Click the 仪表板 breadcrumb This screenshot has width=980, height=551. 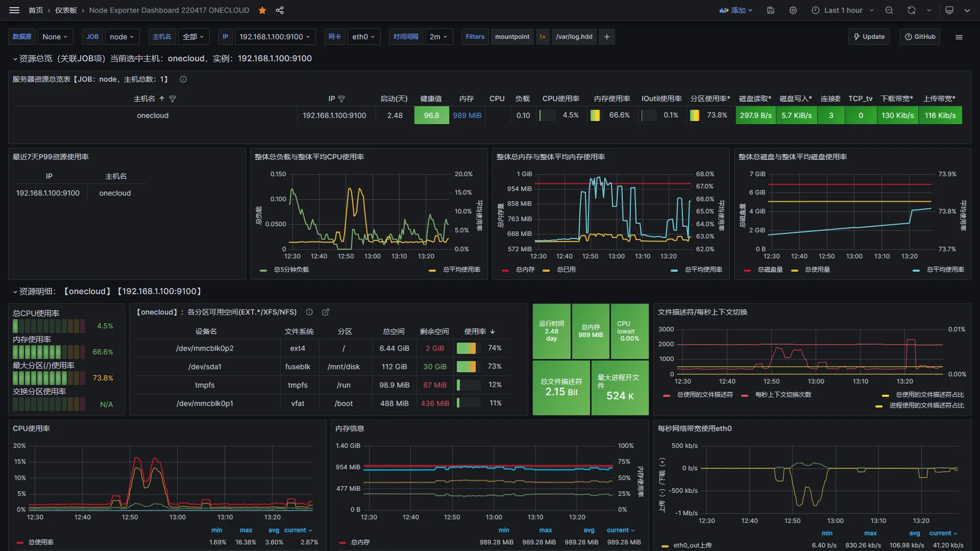[x=66, y=10]
